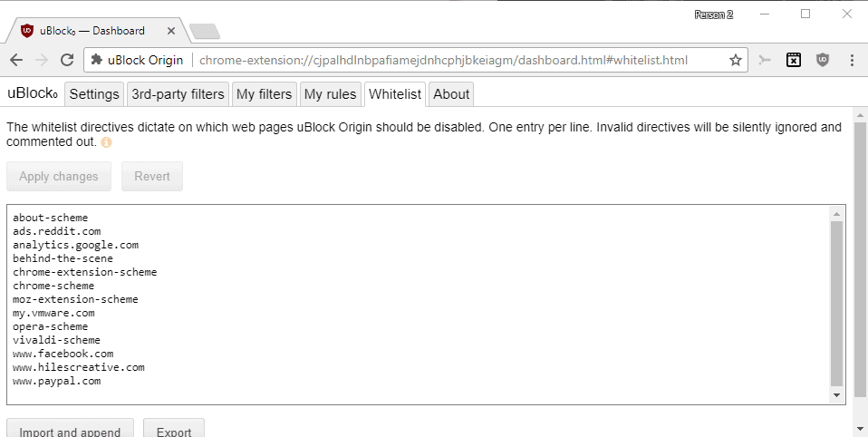This screenshot has width=868, height=437.
Task: Switch to the My rules tab
Action: point(330,94)
